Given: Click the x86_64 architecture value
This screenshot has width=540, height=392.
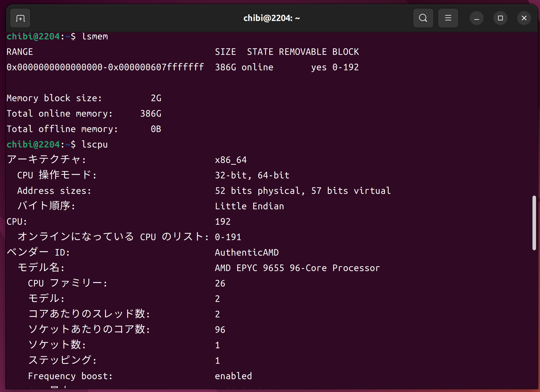Looking at the screenshot, I should click(231, 160).
